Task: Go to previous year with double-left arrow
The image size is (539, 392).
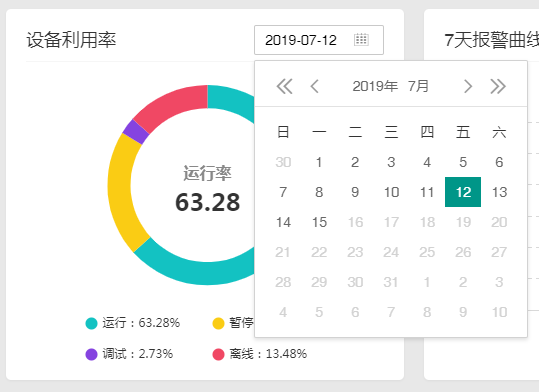Action: click(x=284, y=86)
